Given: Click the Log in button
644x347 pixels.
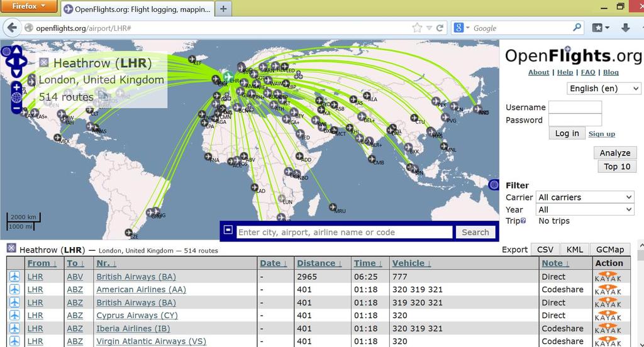Looking at the screenshot, I should click(x=567, y=133).
